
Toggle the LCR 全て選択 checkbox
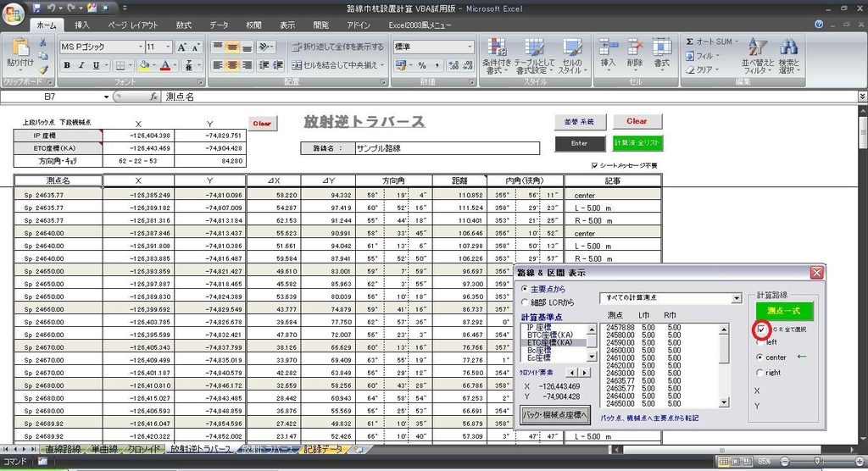[762, 330]
